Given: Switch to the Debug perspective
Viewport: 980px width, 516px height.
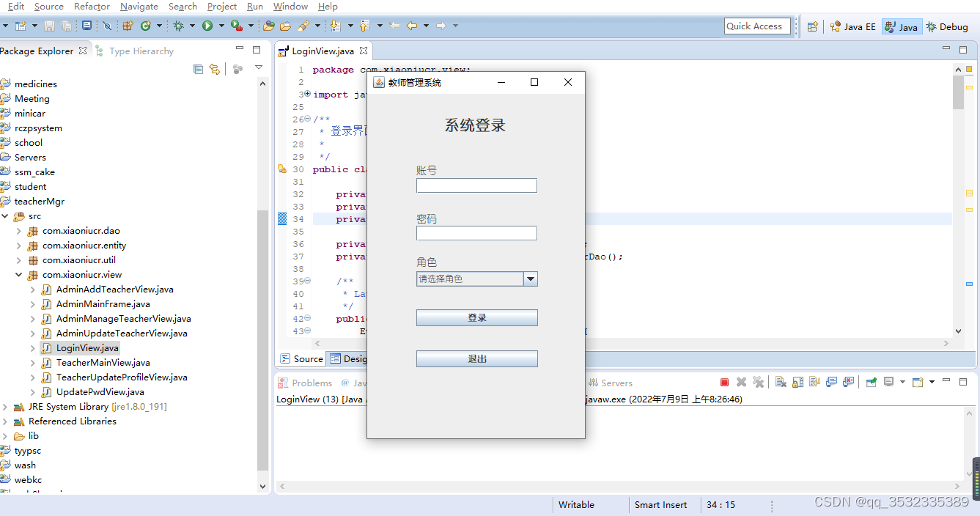Looking at the screenshot, I should [946, 26].
